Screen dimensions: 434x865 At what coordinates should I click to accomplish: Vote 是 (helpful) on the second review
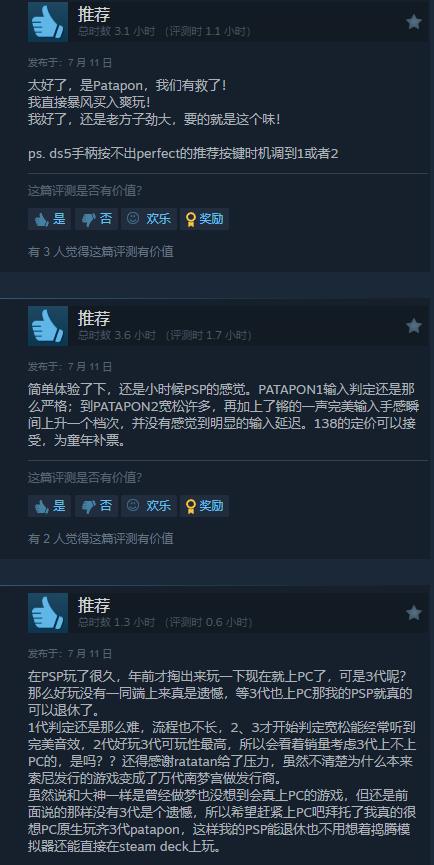click(x=50, y=506)
